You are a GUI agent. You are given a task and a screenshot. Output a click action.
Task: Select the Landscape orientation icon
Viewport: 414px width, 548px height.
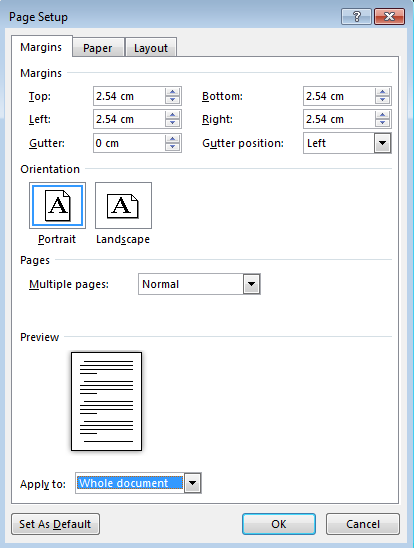coord(123,206)
